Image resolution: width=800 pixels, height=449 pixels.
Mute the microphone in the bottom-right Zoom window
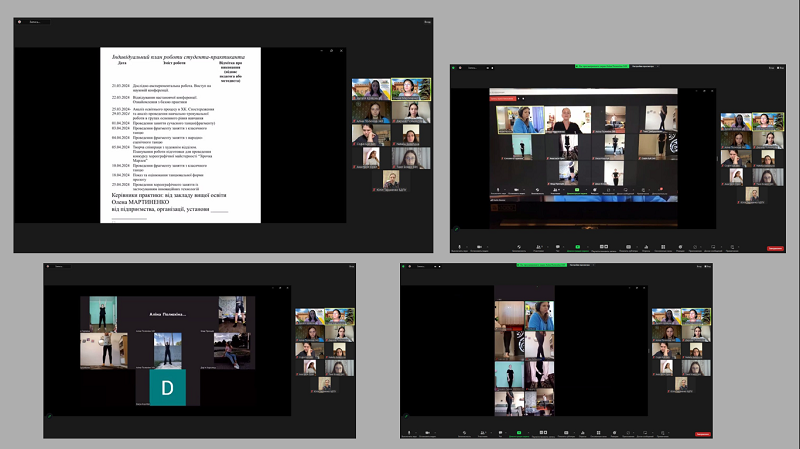click(x=409, y=432)
